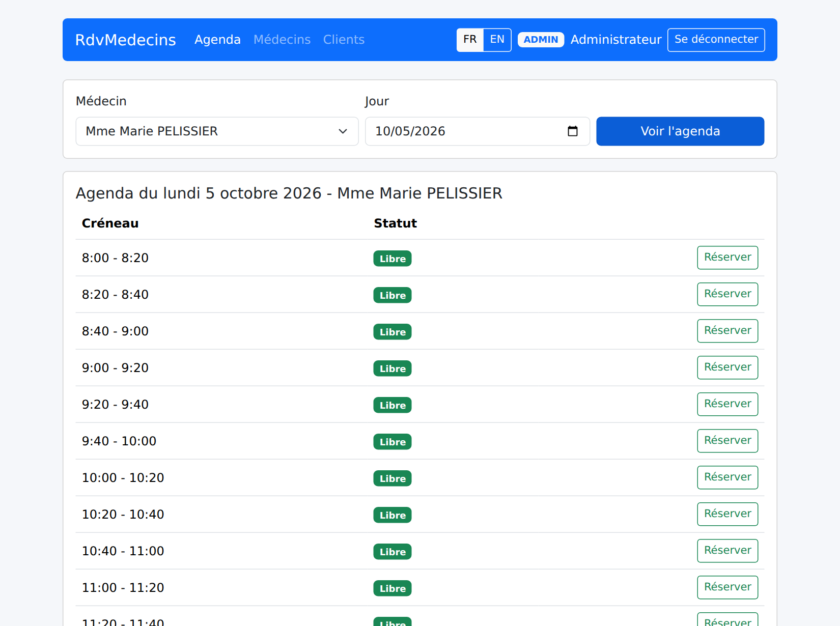Open the Médecins nav item
Viewport: 840px width, 626px height.
click(x=282, y=40)
